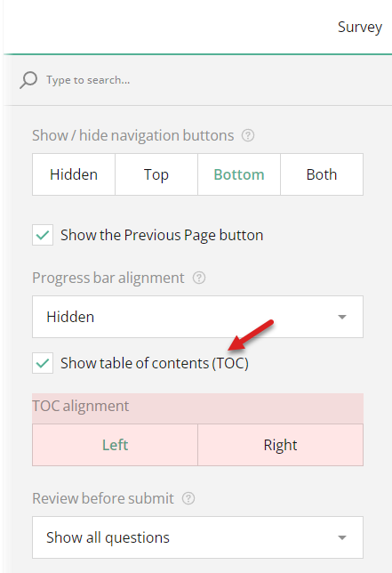392x573 pixels.
Task: Click the Progress bar alignment dropdown arrow
Action: point(342,317)
